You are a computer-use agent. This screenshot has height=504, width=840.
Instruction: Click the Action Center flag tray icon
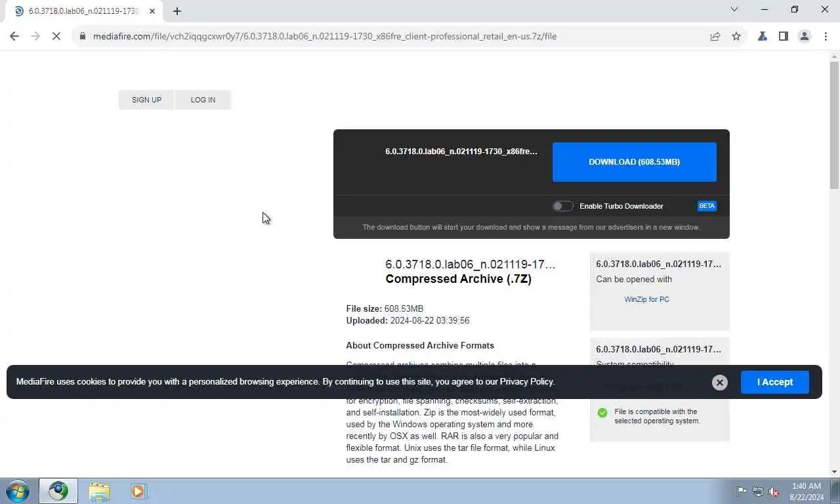tap(742, 492)
